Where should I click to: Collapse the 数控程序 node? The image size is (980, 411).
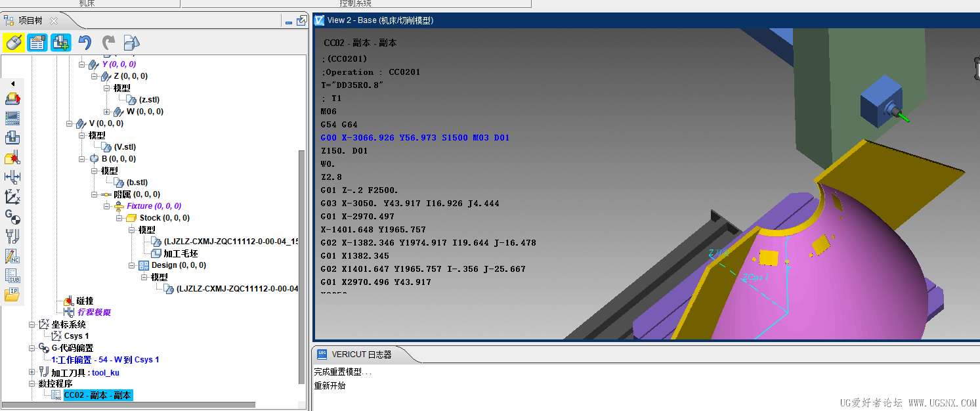tap(32, 383)
